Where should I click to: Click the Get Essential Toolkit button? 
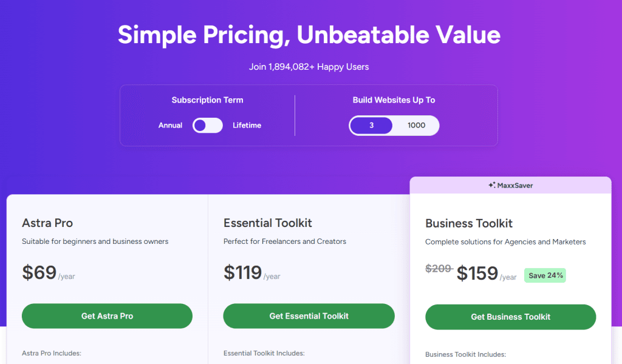309,316
